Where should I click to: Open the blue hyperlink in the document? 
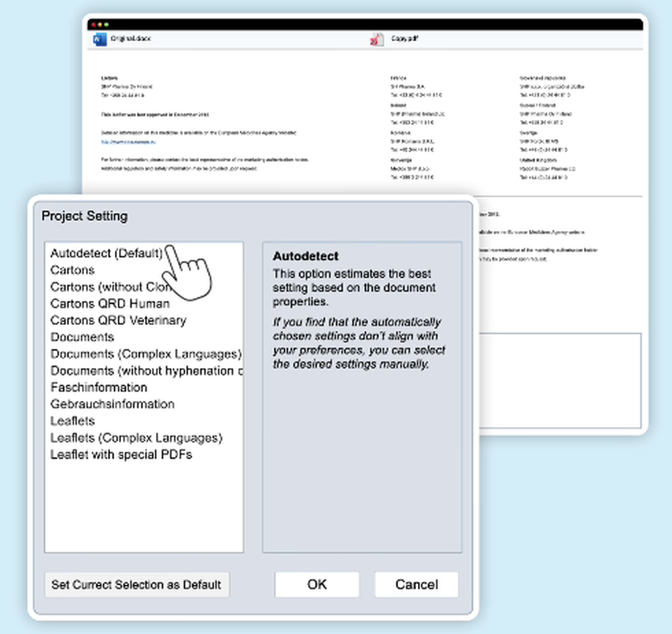(x=128, y=142)
